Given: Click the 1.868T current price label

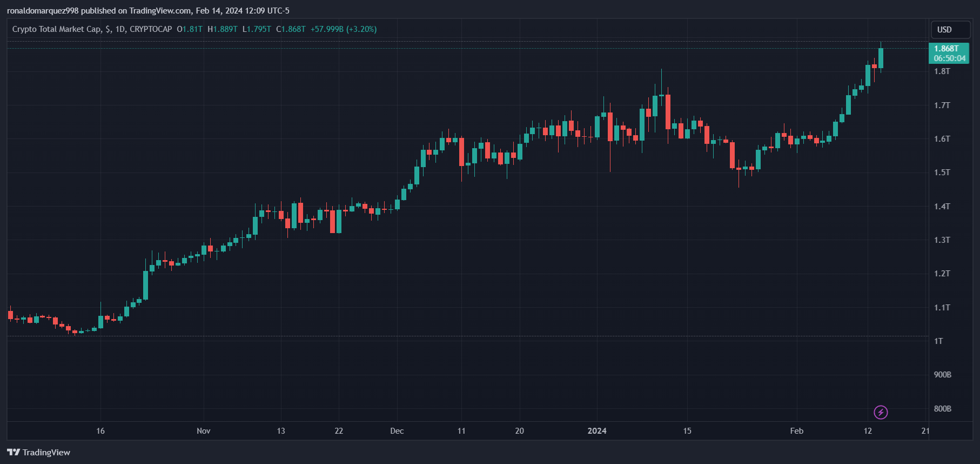Looking at the screenshot, I should coord(949,53).
